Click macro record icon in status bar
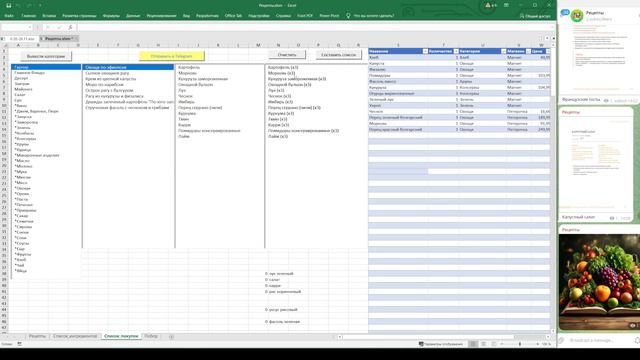The height and width of the screenshot is (360, 640). tap(19, 344)
